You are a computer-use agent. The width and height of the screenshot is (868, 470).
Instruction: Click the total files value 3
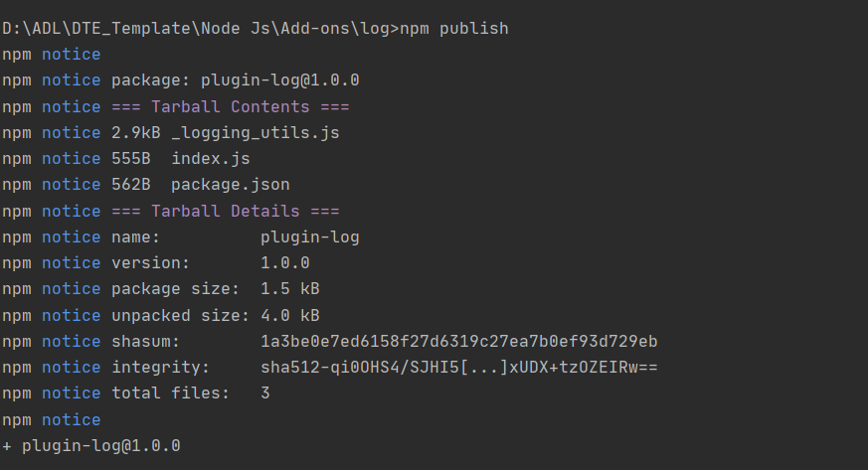[265, 393]
